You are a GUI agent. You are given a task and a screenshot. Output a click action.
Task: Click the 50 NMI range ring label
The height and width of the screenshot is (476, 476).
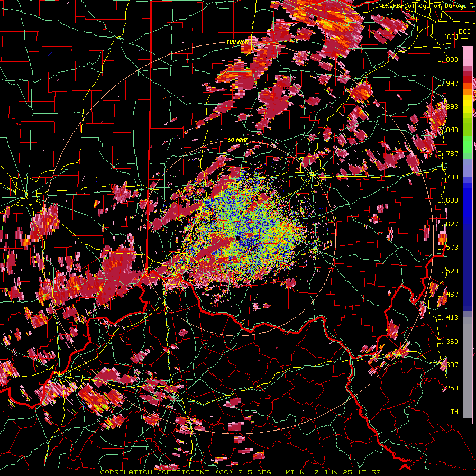point(237,140)
